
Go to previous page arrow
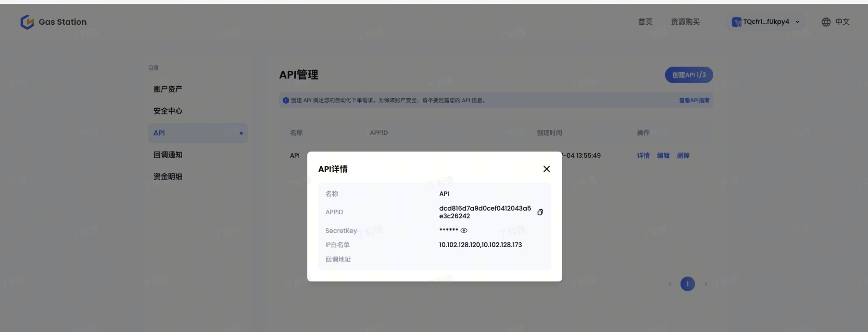pyautogui.click(x=669, y=284)
